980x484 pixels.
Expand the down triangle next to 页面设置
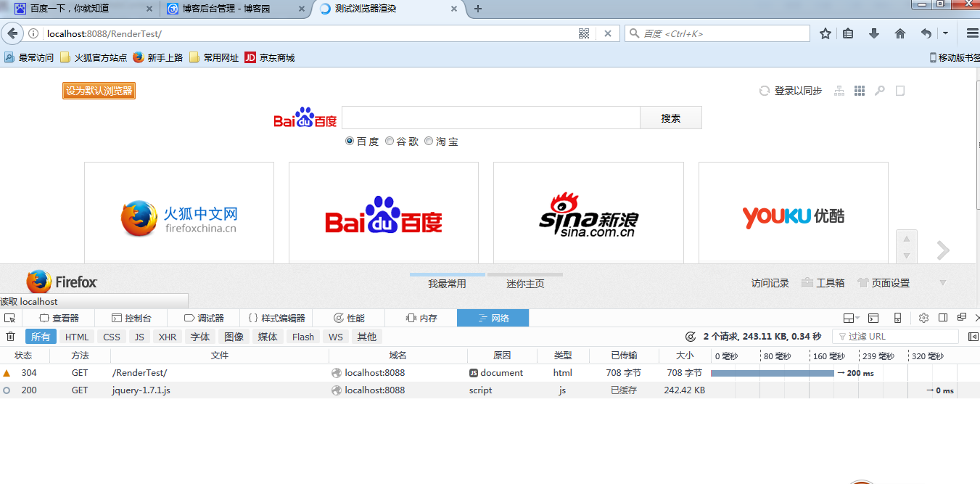tap(943, 283)
